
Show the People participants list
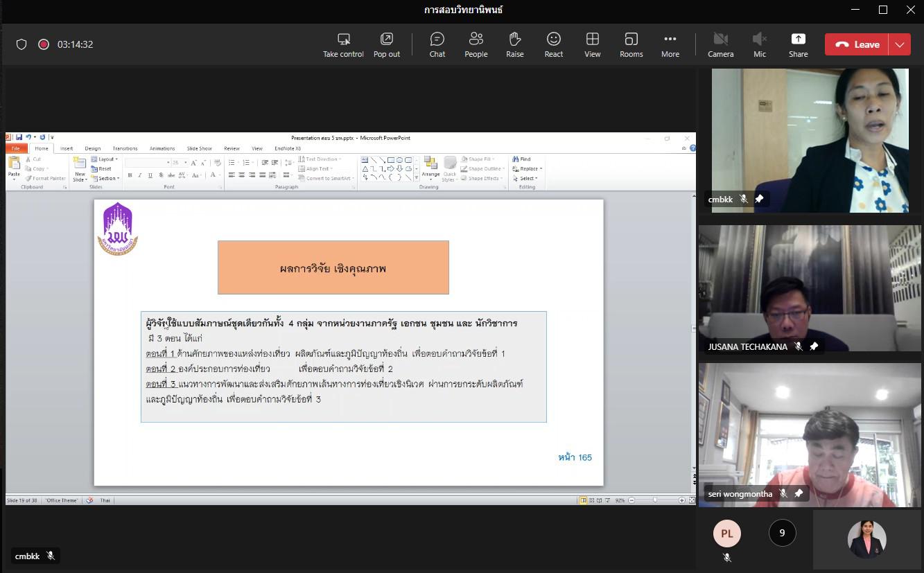point(476,44)
